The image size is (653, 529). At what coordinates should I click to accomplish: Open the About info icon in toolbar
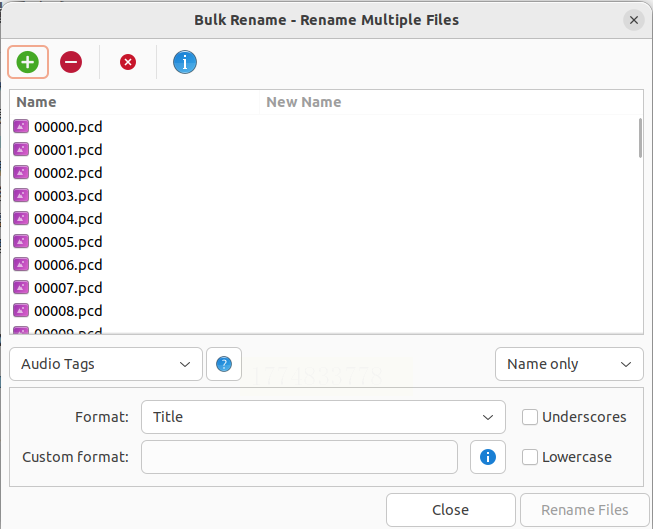tap(185, 62)
